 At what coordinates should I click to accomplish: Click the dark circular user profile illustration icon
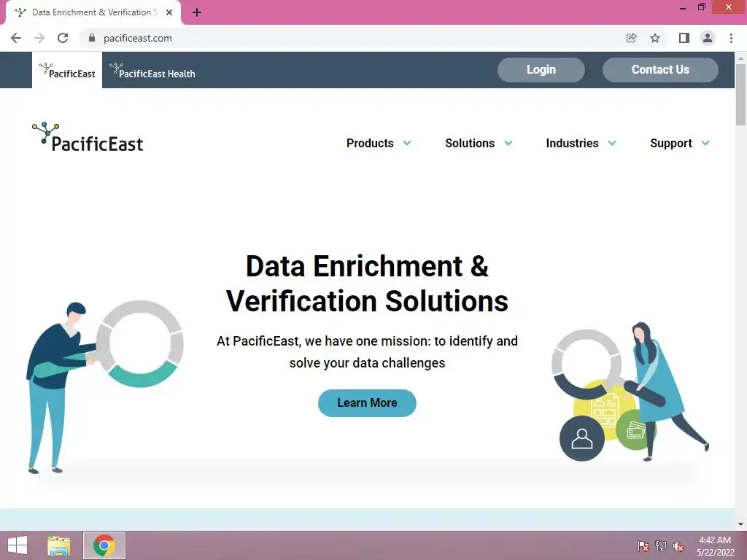[581, 438]
